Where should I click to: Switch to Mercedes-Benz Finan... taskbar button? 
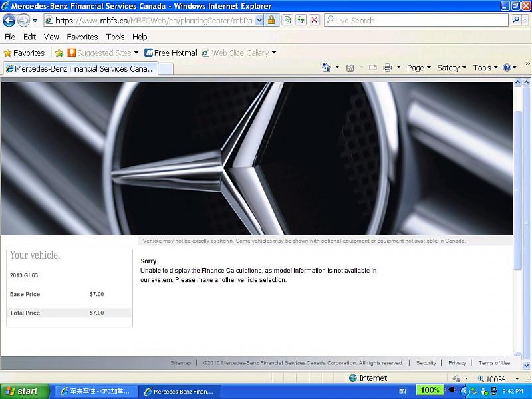click(179, 392)
